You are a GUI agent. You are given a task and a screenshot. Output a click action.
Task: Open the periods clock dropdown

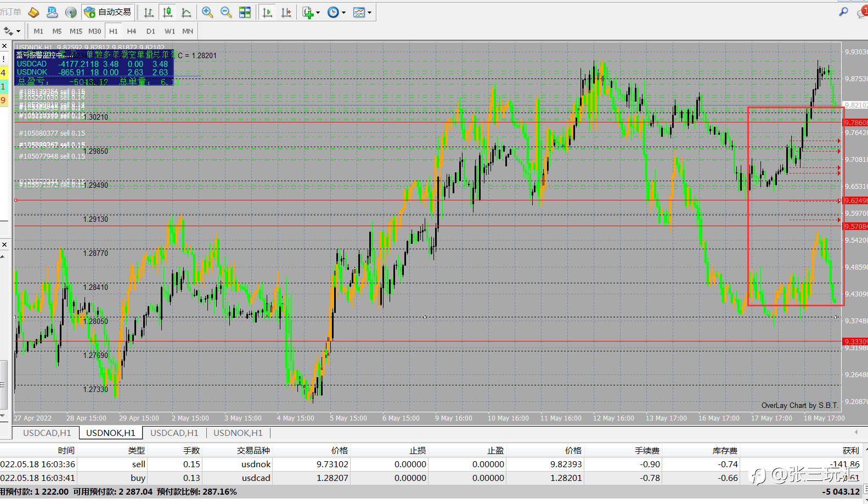tap(336, 12)
